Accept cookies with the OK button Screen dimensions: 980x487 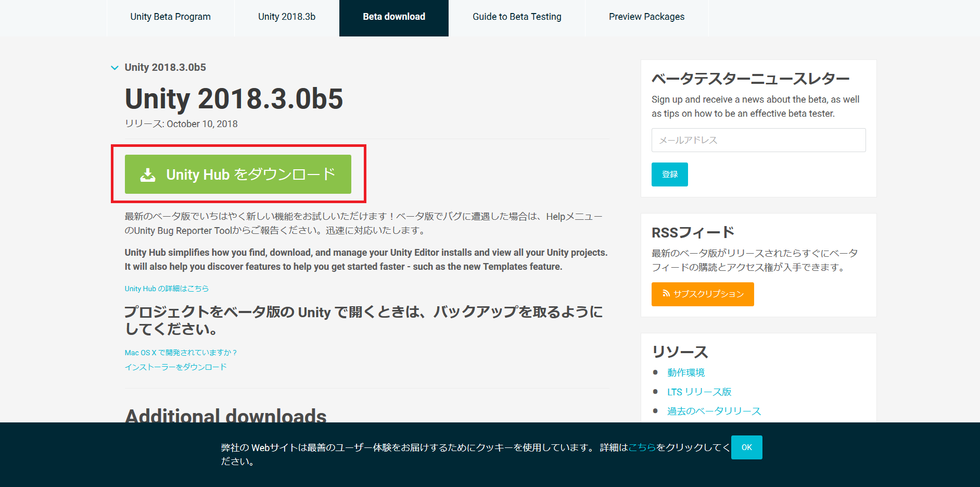pyautogui.click(x=747, y=447)
